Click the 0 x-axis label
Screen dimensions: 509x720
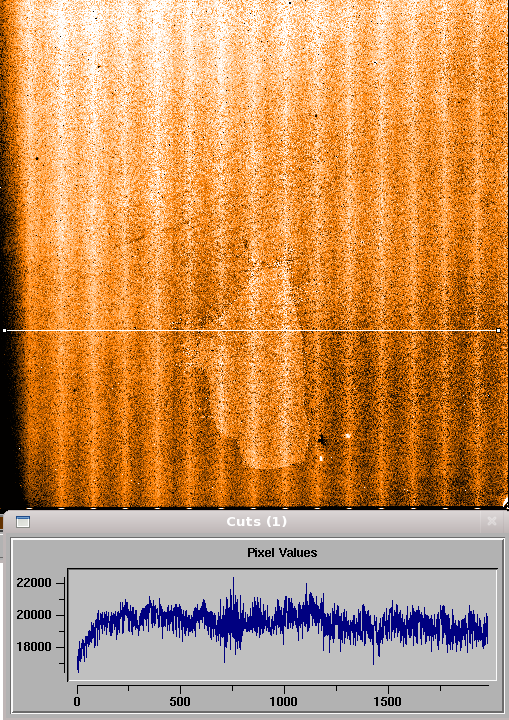pos(77,702)
